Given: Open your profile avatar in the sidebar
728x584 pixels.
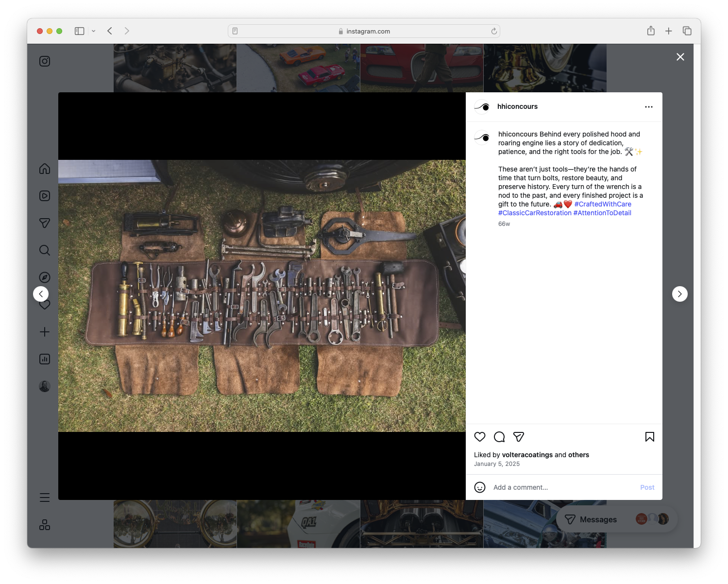Looking at the screenshot, I should click(44, 386).
